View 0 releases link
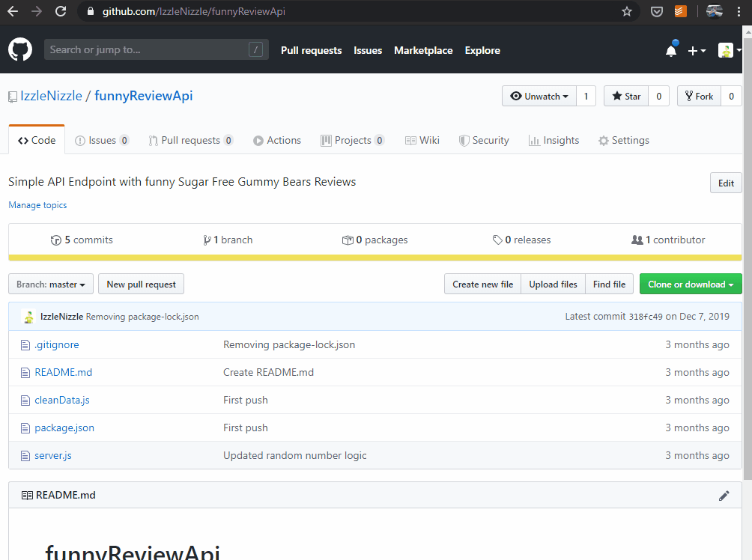The image size is (752, 560). click(522, 240)
